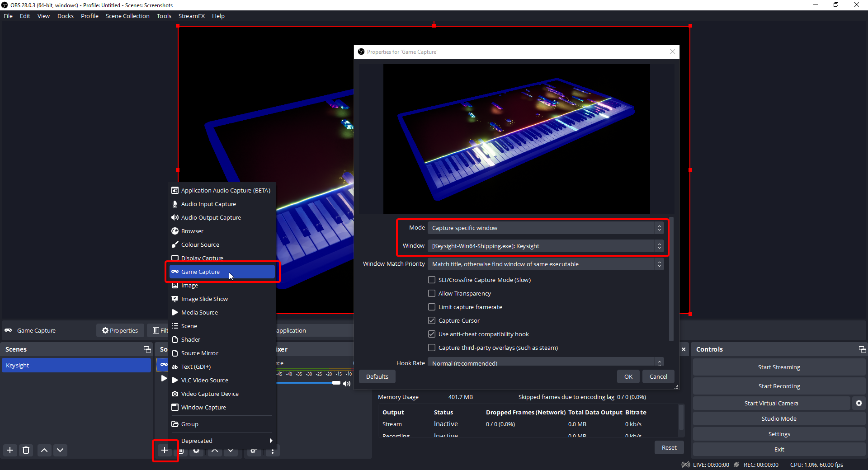Screen dimensions: 868x470
Task: Select the Game Capture source icon in Sources list
Action: [164, 365]
